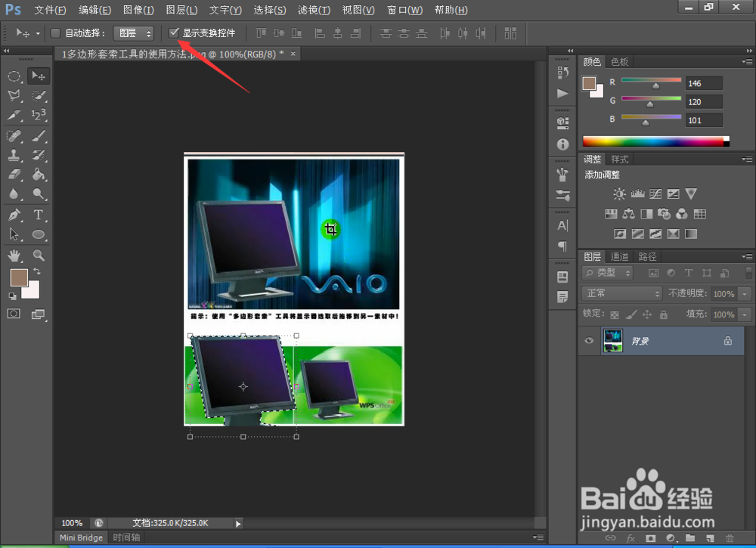This screenshot has width=756, height=548.
Task: Toggle lock position
Action: [x=647, y=314]
